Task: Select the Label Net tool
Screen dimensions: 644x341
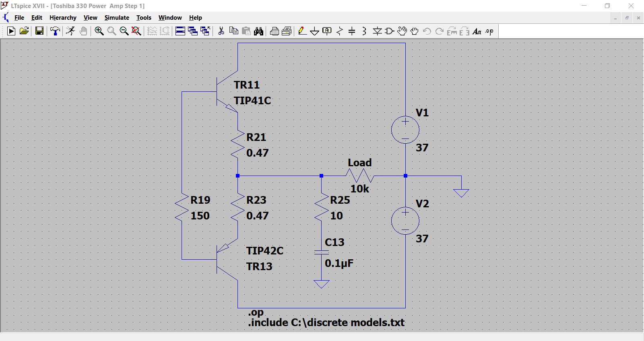Action: tap(327, 31)
